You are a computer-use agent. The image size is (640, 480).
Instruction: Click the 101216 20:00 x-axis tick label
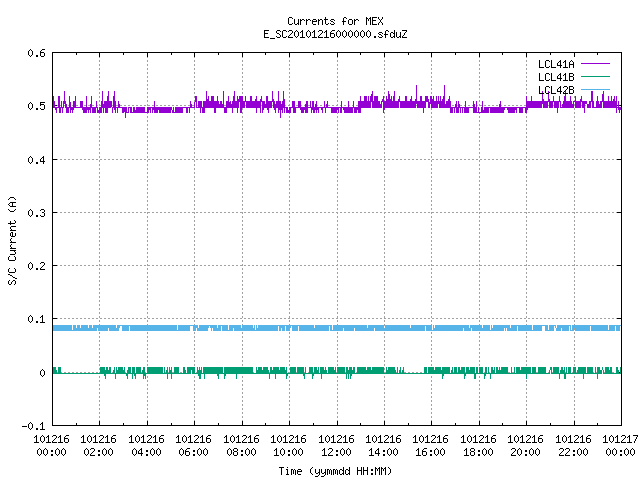click(x=525, y=445)
